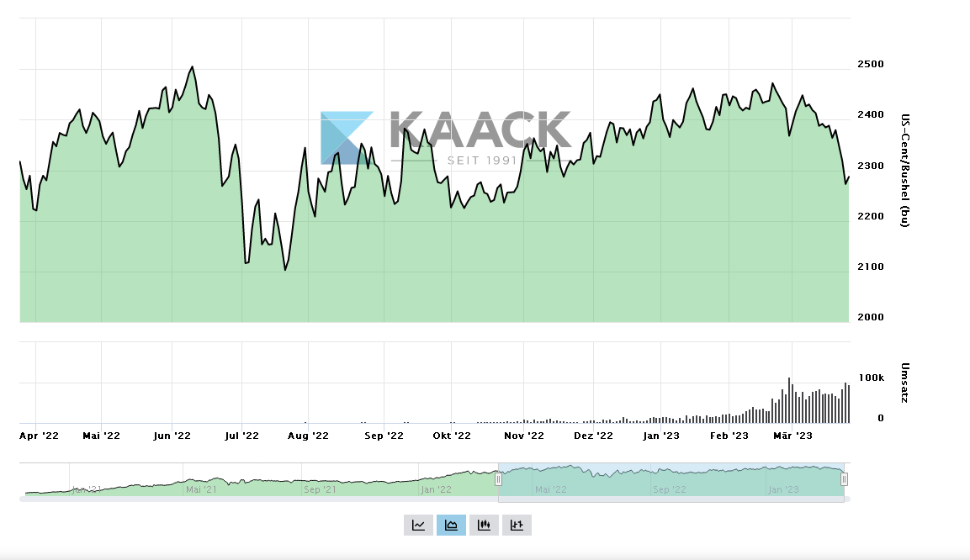Select the highlighted area chart icon
The width and height of the screenshot is (970, 560).
pyautogui.click(x=451, y=526)
